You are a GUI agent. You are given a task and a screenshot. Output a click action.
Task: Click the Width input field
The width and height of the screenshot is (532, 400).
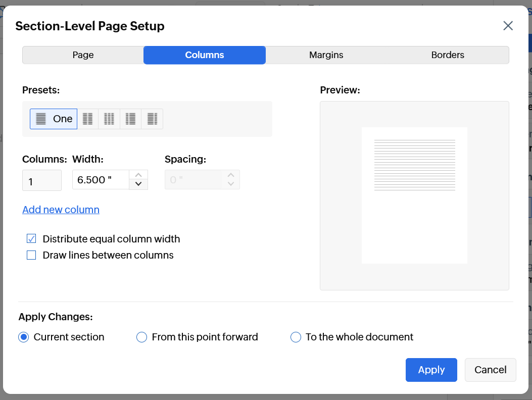click(101, 180)
